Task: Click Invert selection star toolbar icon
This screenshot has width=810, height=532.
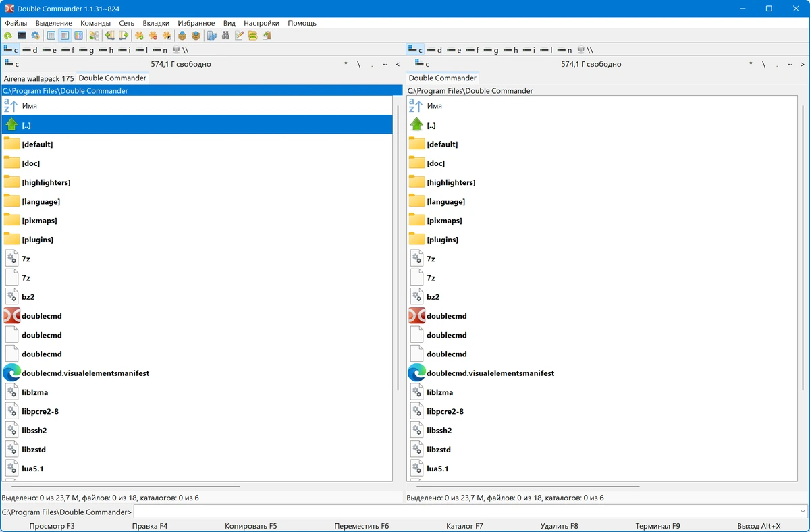Action: (166, 36)
